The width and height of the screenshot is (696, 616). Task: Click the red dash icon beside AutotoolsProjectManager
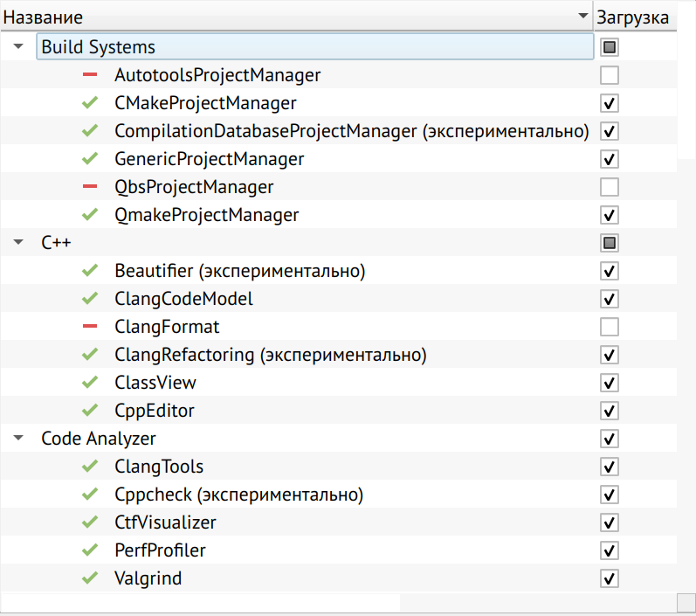[90, 74]
